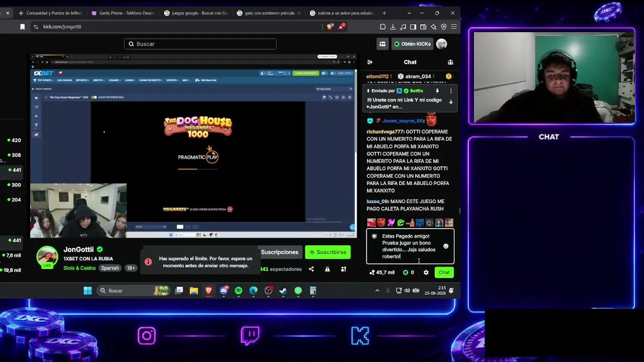Open a new browser tab
Image resolution: width=644 pixels, height=362 pixels.
[384, 13]
